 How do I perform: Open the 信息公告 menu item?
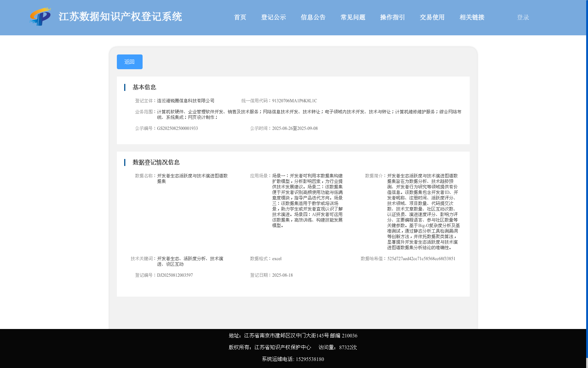click(313, 17)
